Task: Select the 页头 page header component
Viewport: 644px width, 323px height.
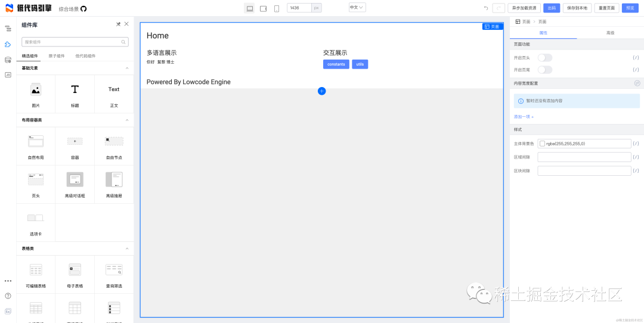Action: coord(36,185)
